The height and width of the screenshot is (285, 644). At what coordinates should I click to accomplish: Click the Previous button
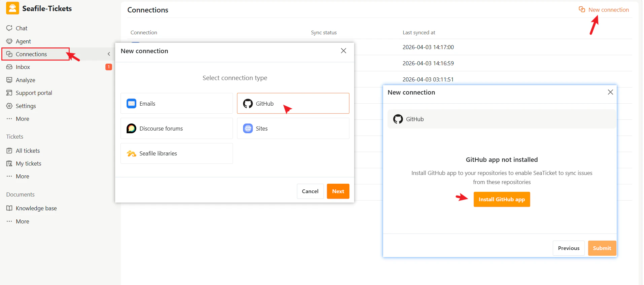coord(569,248)
